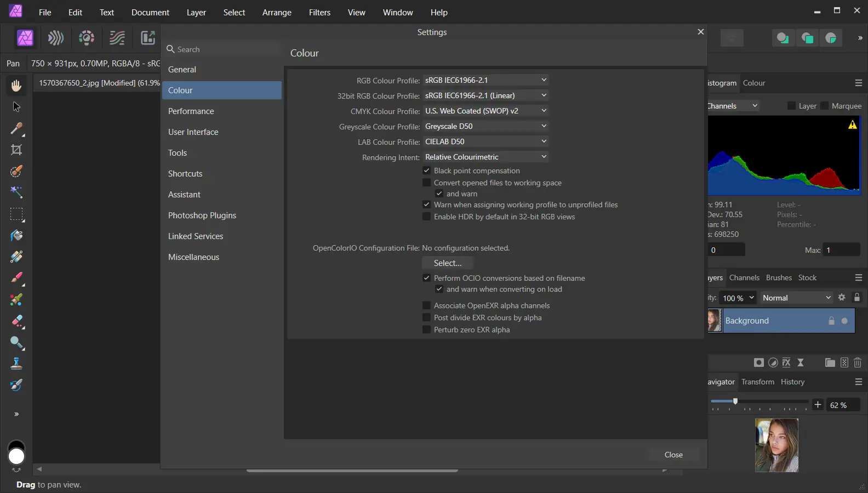Screen dimensions: 868x493
Task: Open the CMYK Colour Profile dropdown
Action: point(486,111)
